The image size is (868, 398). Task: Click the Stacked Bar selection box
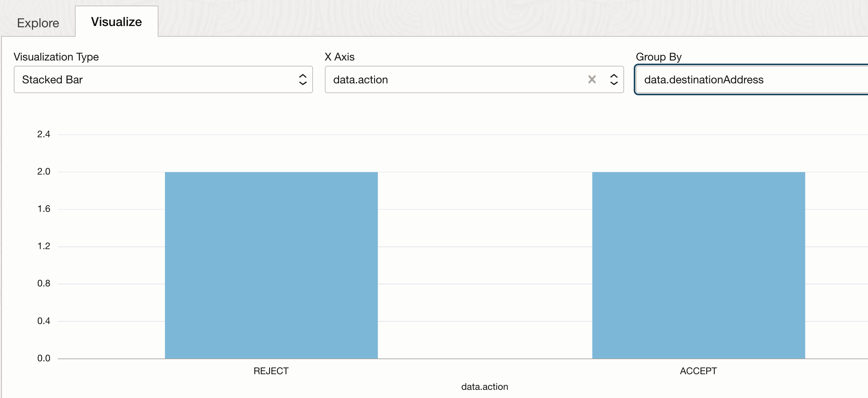coord(163,80)
